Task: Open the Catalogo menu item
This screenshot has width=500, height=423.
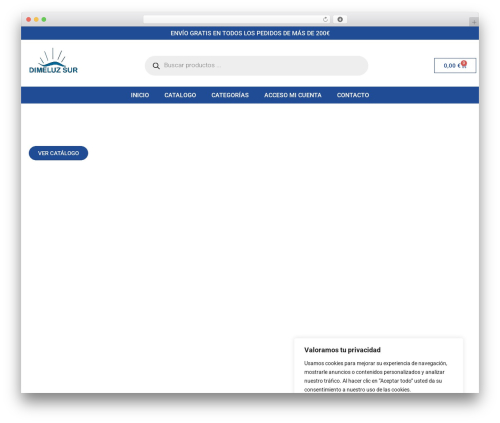Action: click(x=180, y=95)
